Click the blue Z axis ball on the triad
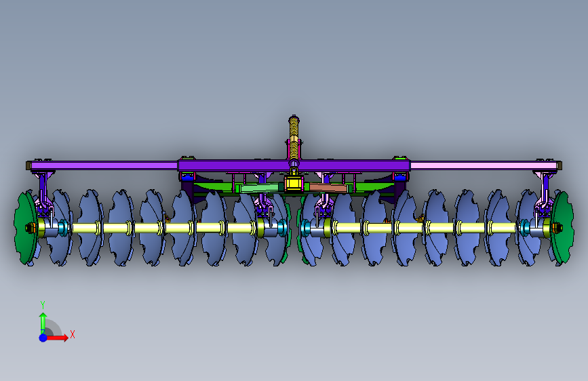This screenshot has width=588, height=381. tap(43, 338)
